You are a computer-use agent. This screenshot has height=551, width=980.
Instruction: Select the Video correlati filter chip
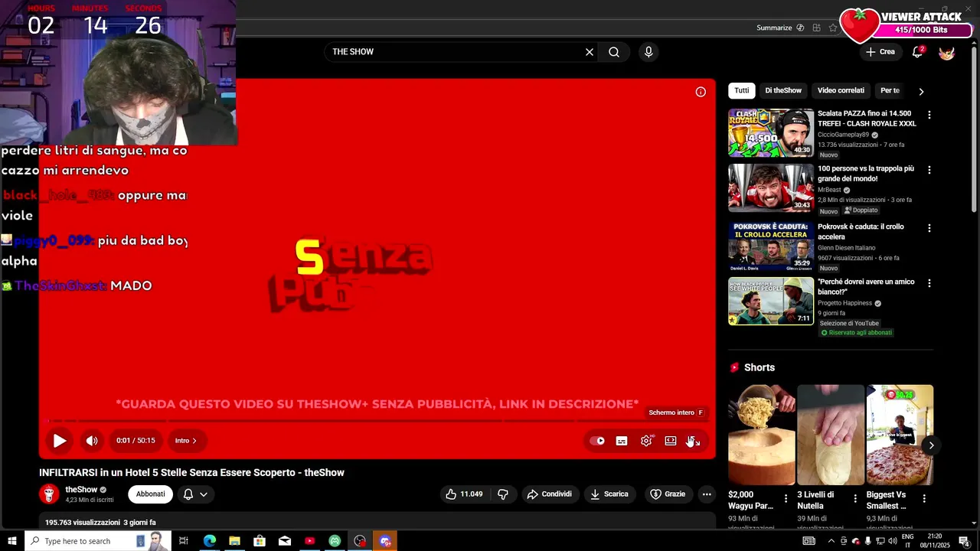tap(841, 90)
